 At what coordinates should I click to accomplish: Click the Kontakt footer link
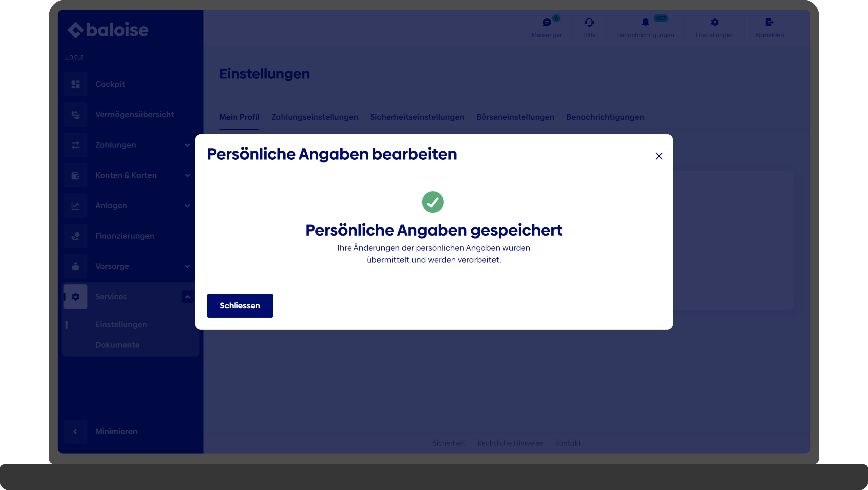click(568, 443)
